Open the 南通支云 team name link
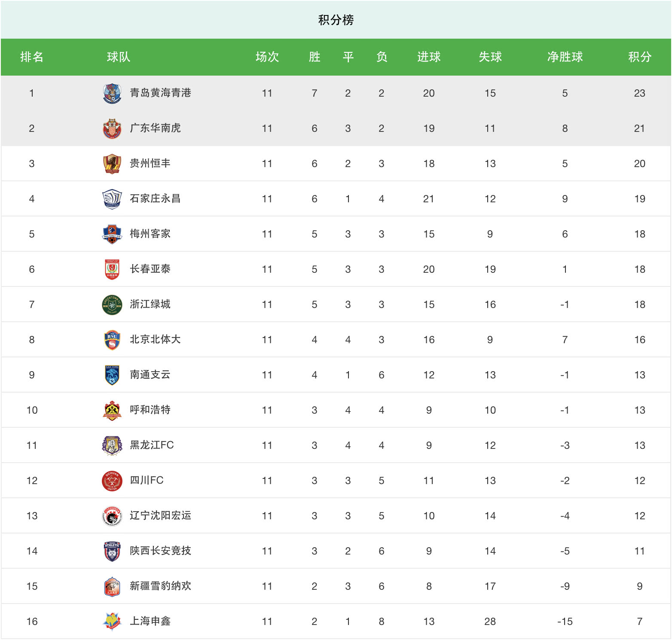The width and height of the screenshot is (672, 640). tap(150, 375)
